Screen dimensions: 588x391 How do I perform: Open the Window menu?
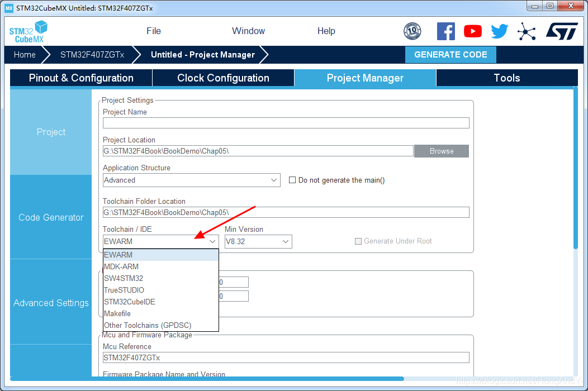pyautogui.click(x=248, y=31)
